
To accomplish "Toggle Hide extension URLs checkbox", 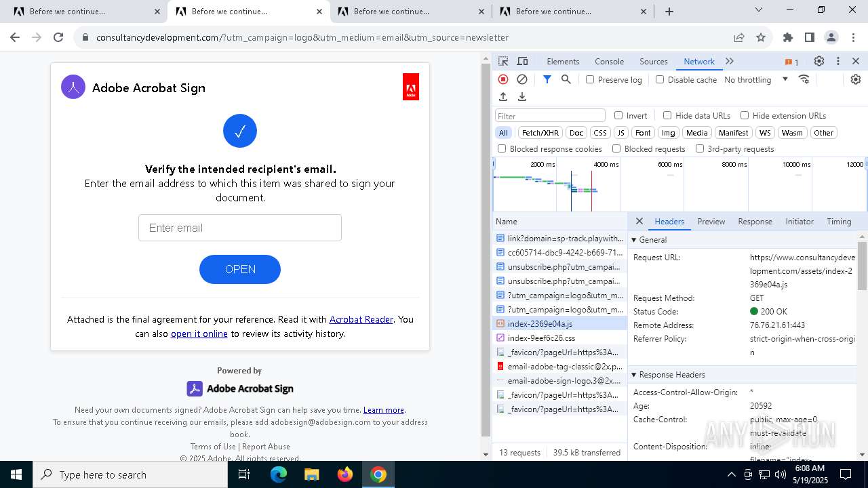I will pos(745,115).
